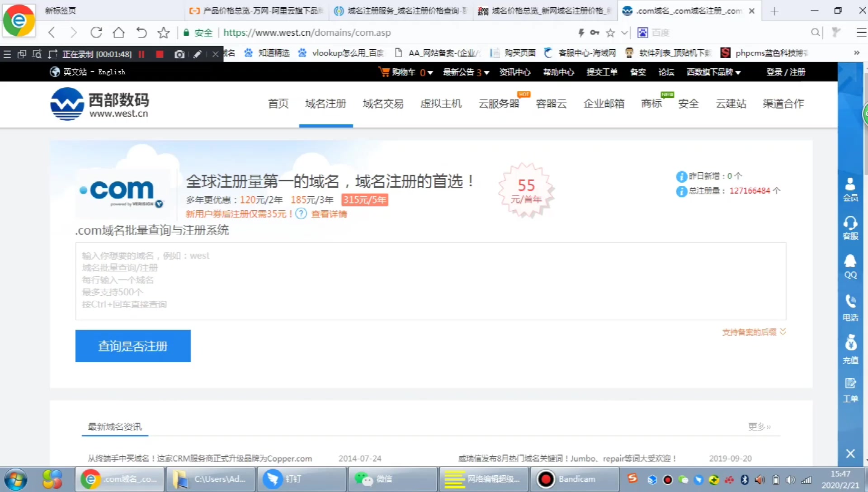Select the 域名注册 nav item
868x492 pixels.
click(325, 104)
